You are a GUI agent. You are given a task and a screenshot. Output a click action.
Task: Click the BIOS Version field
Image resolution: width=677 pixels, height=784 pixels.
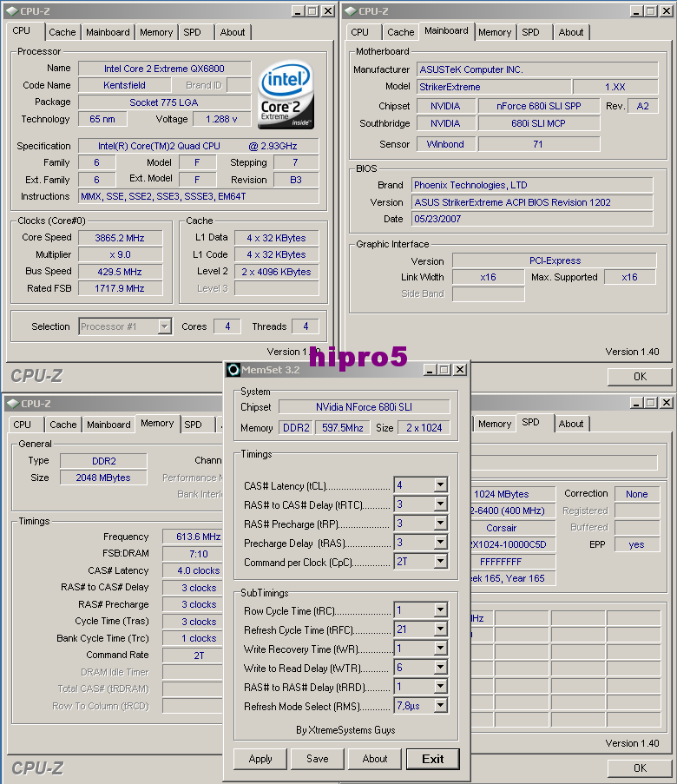532,202
